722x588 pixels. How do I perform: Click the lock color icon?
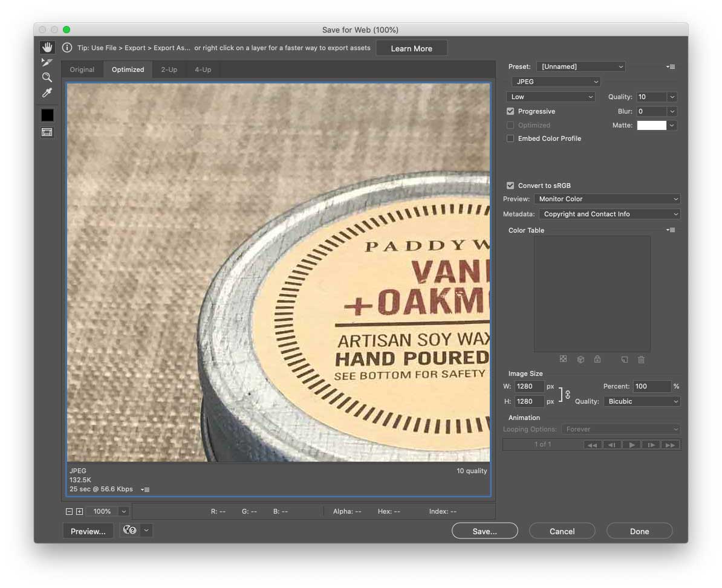point(597,359)
